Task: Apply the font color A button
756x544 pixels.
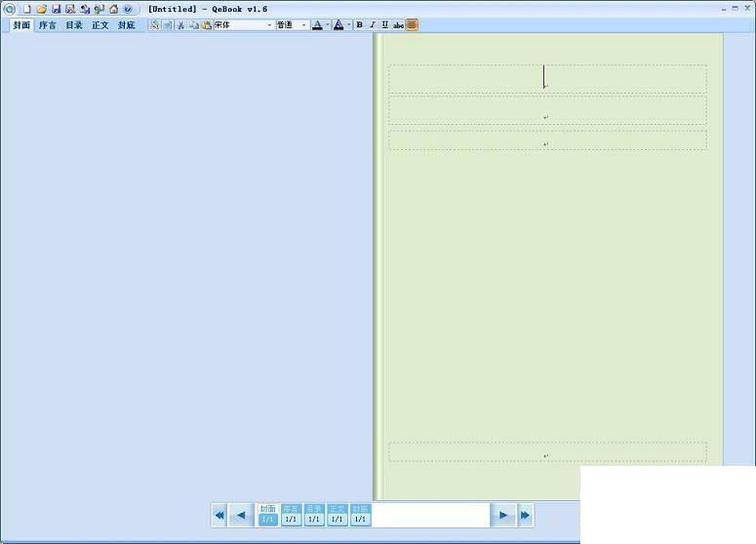Action: pyautogui.click(x=317, y=25)
